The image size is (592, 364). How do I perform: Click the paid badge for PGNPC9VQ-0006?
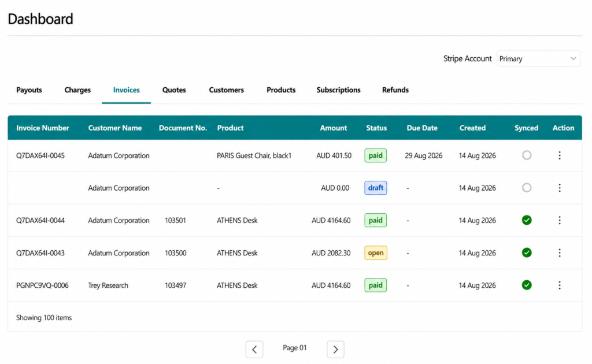click(375, 285)
